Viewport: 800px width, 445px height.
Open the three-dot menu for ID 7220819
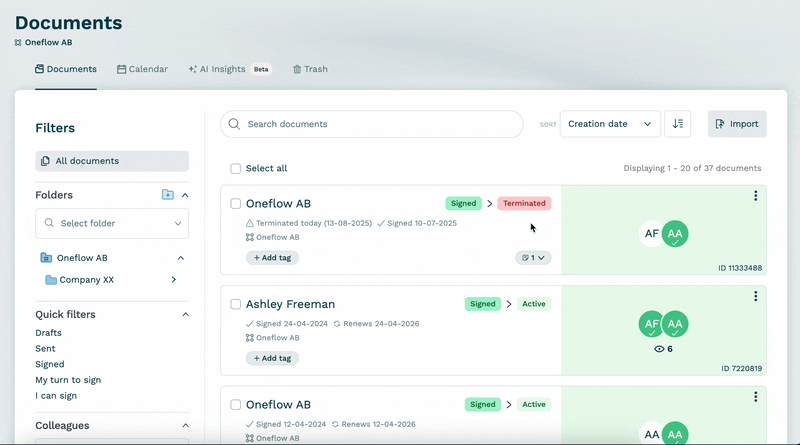(x=756, y=296)
